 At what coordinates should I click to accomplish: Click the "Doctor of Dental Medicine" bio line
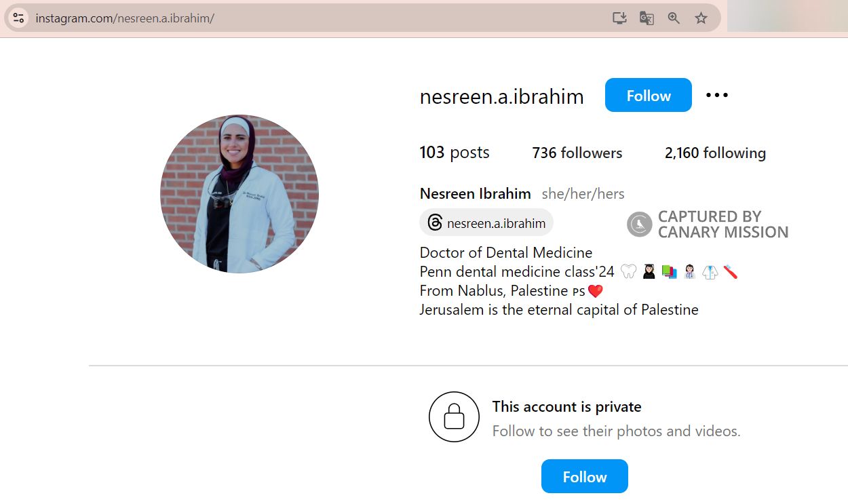[x=505, y=253]
